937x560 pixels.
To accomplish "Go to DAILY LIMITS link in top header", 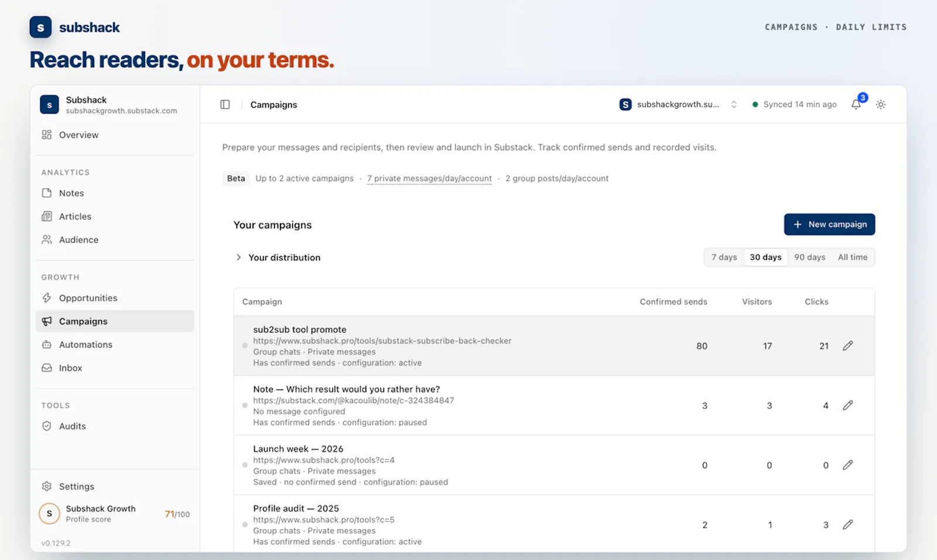I will [871, 27].
